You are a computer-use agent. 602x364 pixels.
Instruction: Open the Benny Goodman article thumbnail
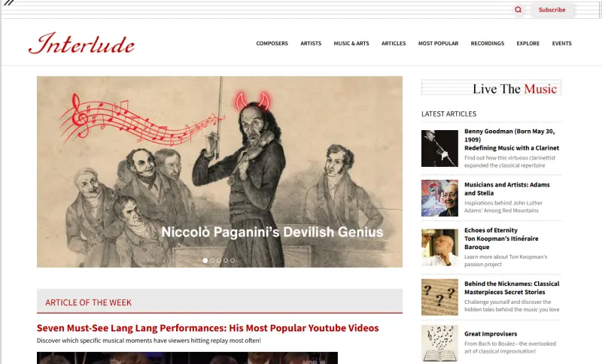click(x=439, y=148)
